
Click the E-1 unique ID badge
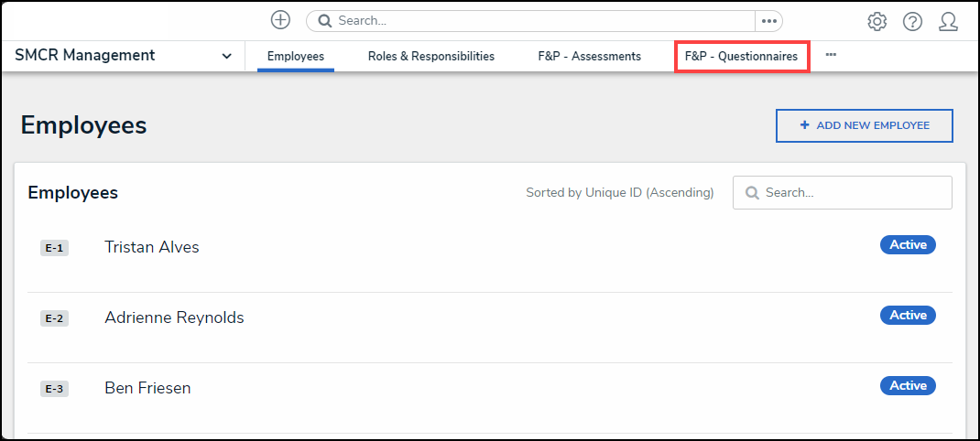[x=54, y=248]
